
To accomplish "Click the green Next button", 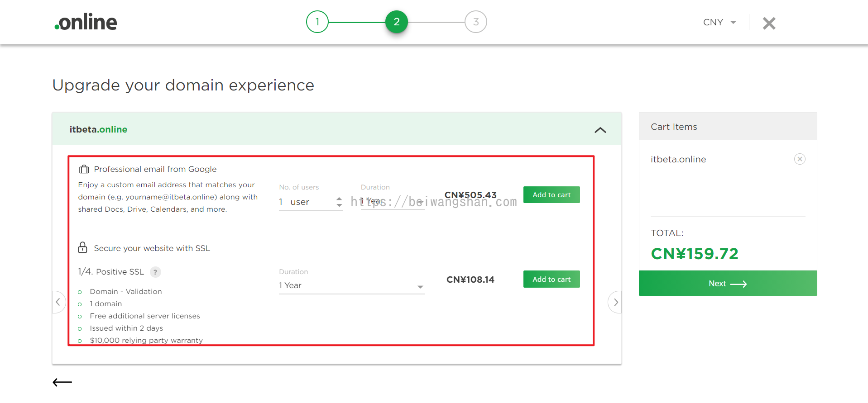I will tap(728, 283).
